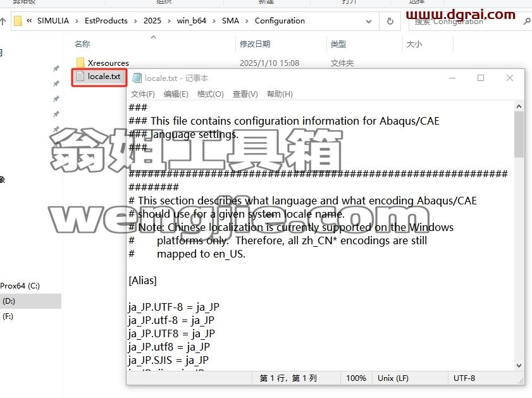Minimize the Notepad window
The image size is (532, 398).
[x=452, y=78]
